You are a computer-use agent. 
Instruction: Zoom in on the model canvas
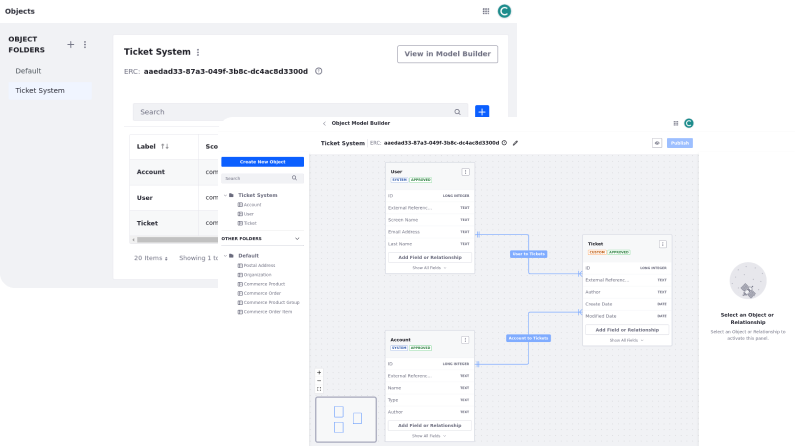click(319, 373)
